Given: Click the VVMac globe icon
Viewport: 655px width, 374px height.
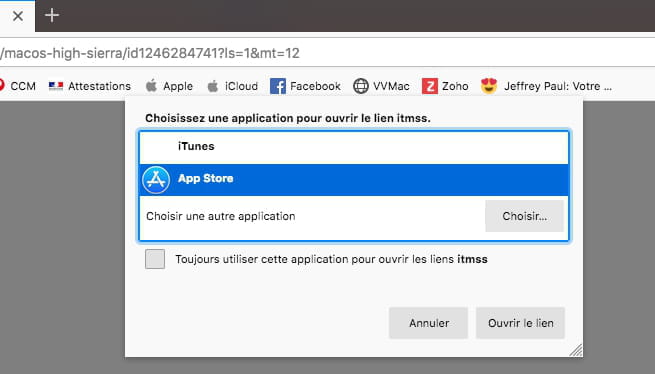Looking at the screenshot, I should [x=361, y=86].
